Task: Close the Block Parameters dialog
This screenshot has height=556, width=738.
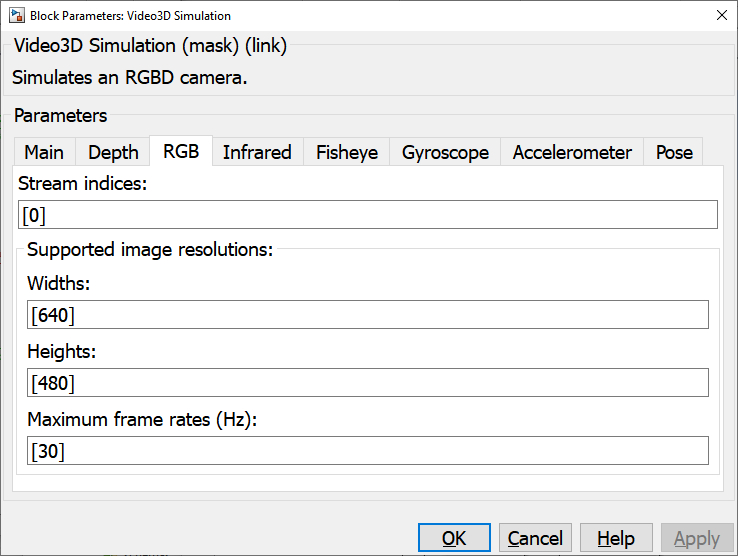Action: click(721, 15)
